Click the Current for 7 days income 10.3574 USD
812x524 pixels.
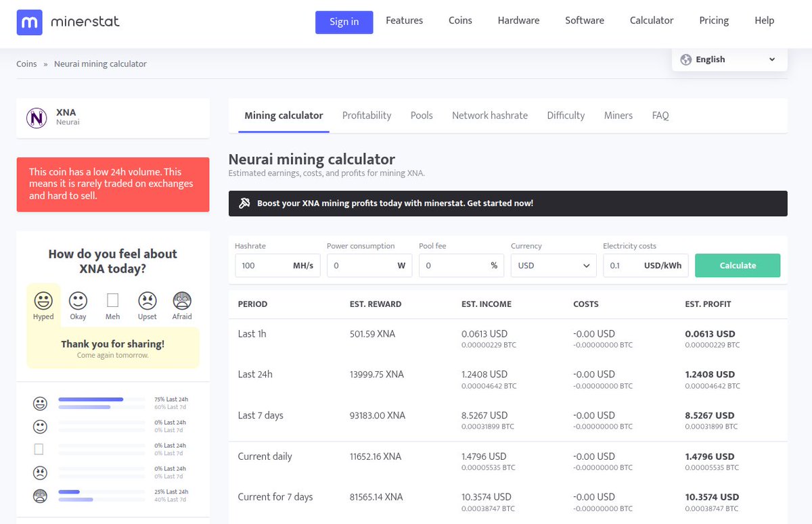pyautogui.click(x=486, y=497)
